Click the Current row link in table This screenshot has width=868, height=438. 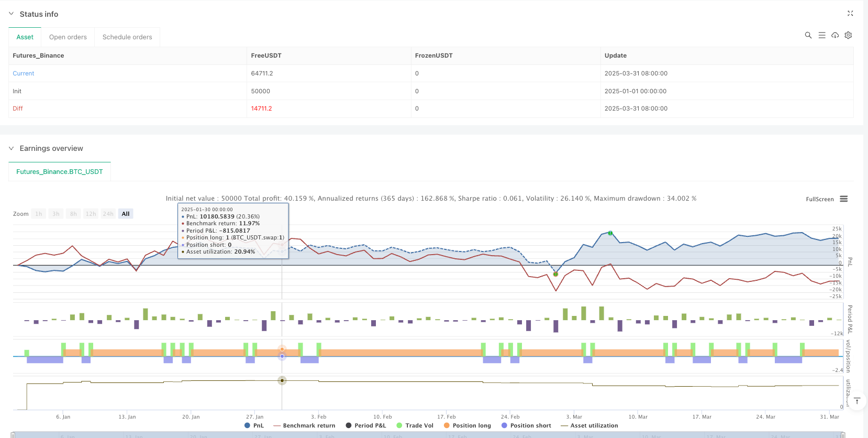click(x=24, y=73)
